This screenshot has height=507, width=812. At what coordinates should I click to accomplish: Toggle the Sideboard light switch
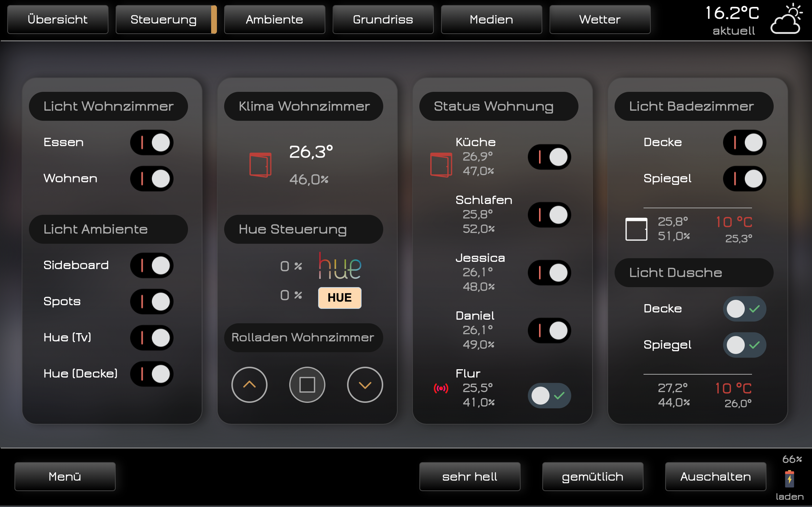(x=152, y=265)
